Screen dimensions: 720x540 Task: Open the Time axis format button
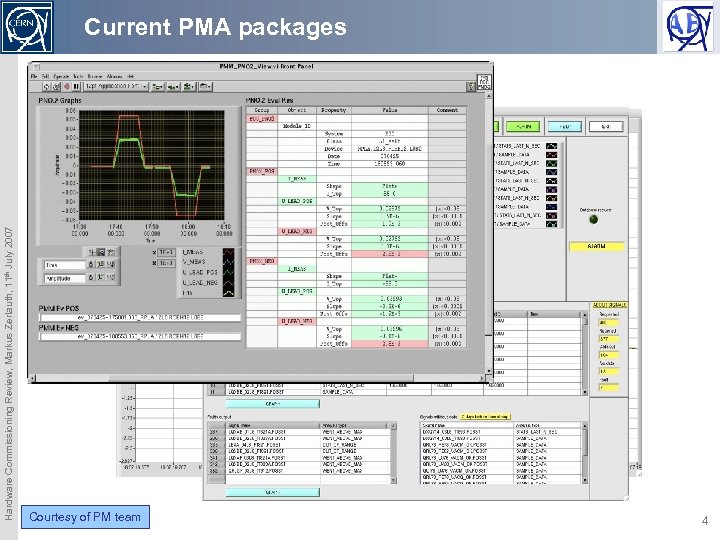click(111, 264)
